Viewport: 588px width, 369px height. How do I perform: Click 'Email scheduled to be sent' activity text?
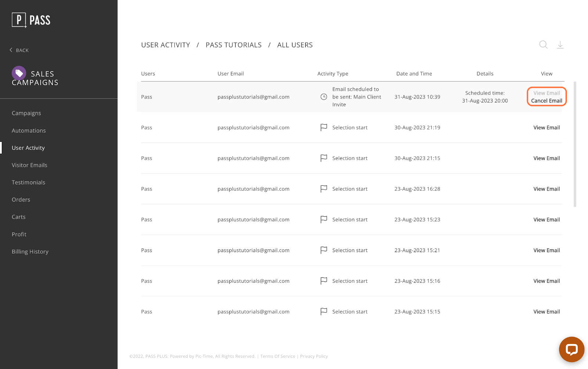point(356,97)
